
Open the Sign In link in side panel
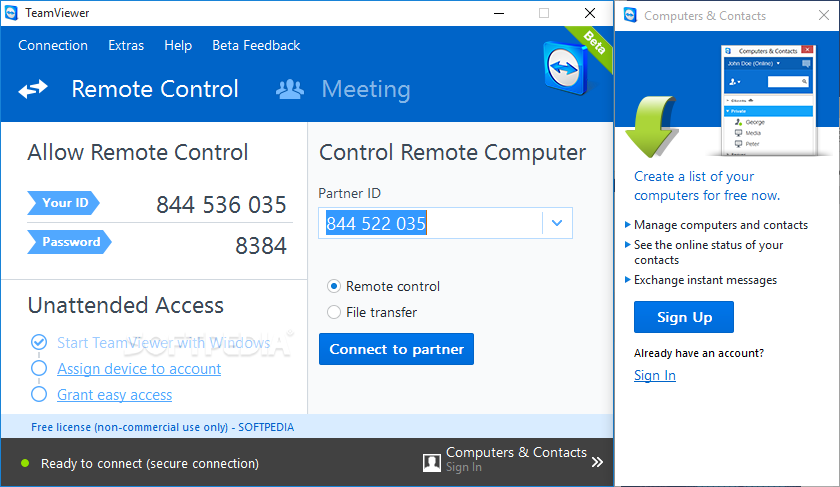point(655,376)
